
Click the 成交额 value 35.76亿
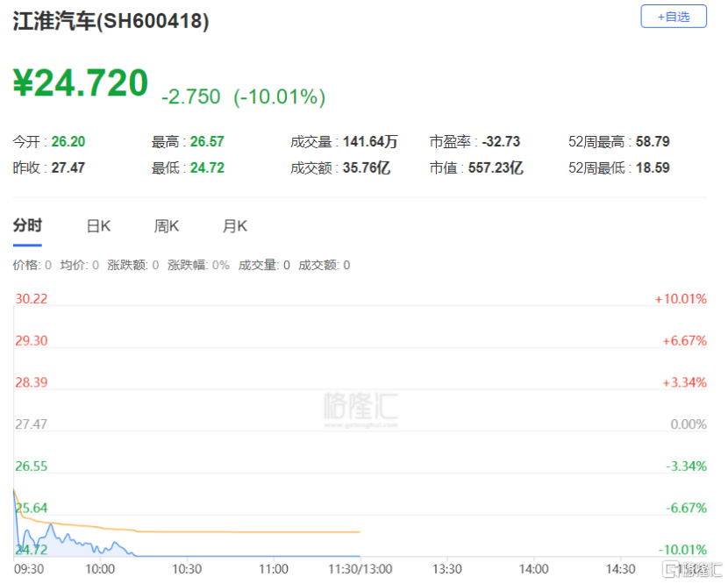(367, 167)
